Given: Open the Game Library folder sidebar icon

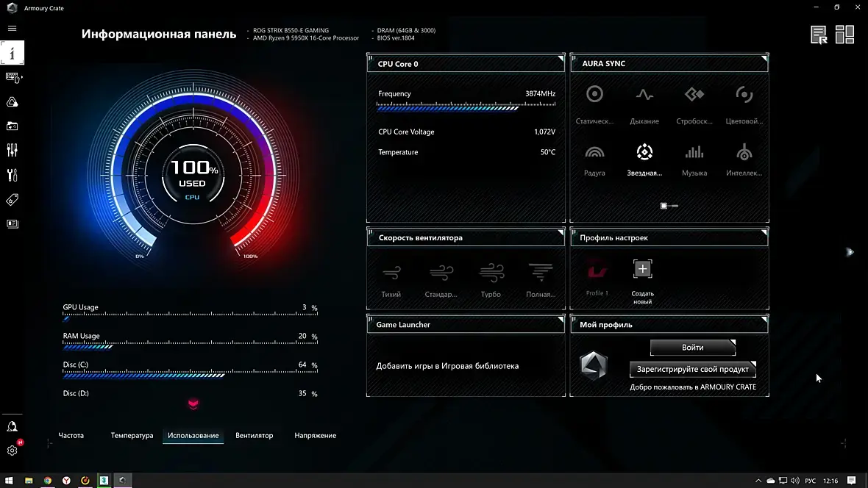Looking at the screenshot, I should click(13, 126).
